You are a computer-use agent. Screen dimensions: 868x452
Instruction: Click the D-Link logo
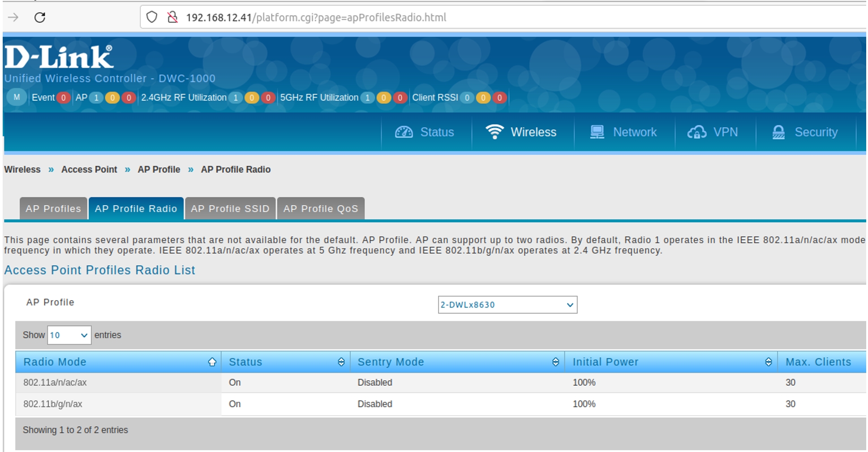(59, 57)
